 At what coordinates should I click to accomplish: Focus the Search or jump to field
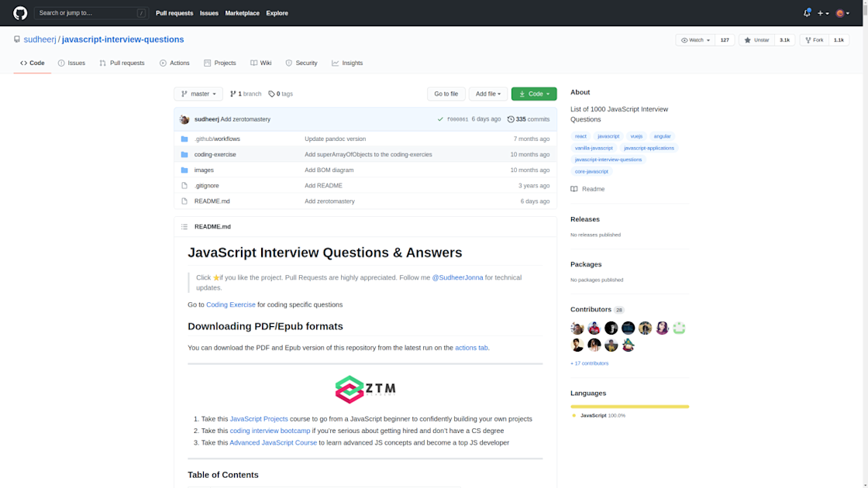click(91, 12)
